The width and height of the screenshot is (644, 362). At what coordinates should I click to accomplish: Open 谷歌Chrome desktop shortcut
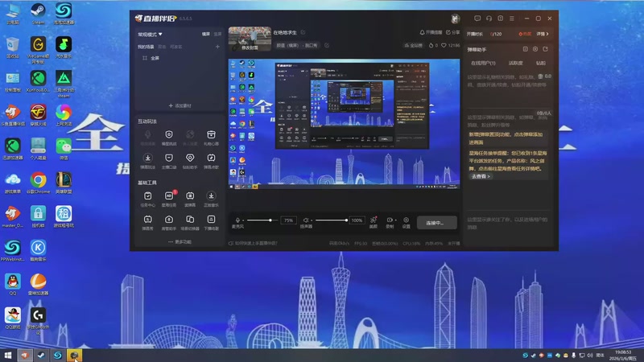(x=38, y=183)
